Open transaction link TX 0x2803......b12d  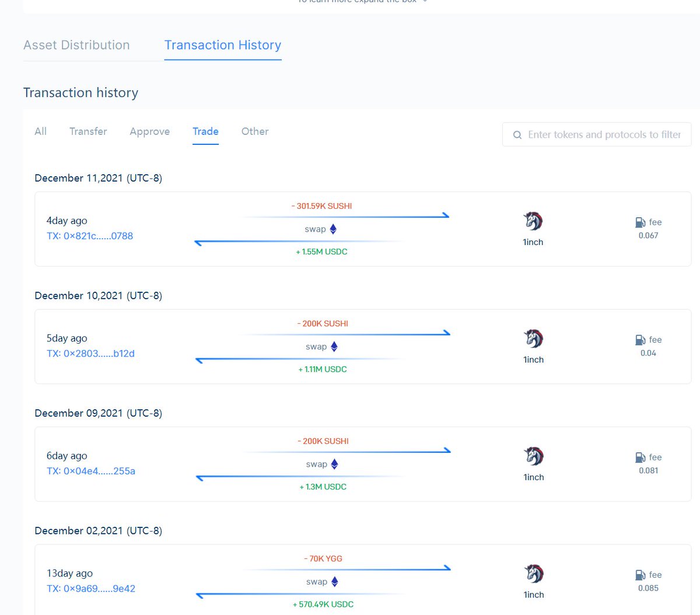click(91, 353)
